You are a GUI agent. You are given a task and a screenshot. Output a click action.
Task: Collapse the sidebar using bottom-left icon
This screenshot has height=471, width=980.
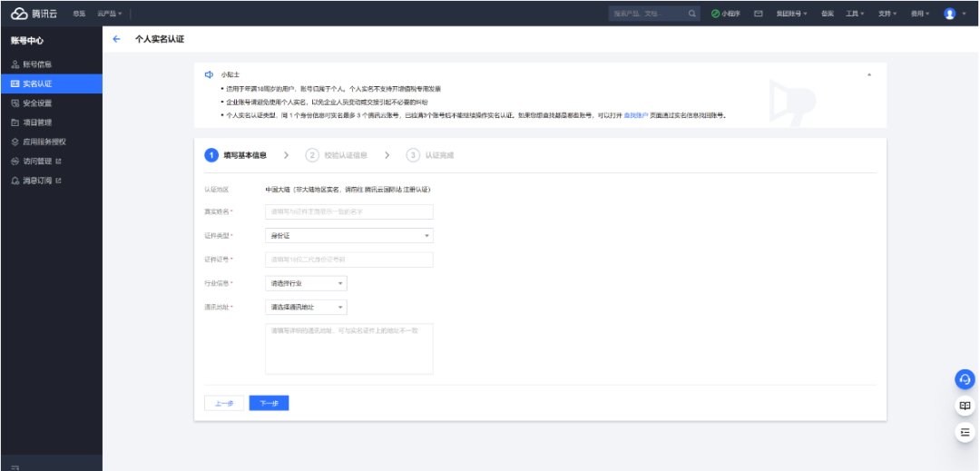pyautogui.click(x=15, y=466)
